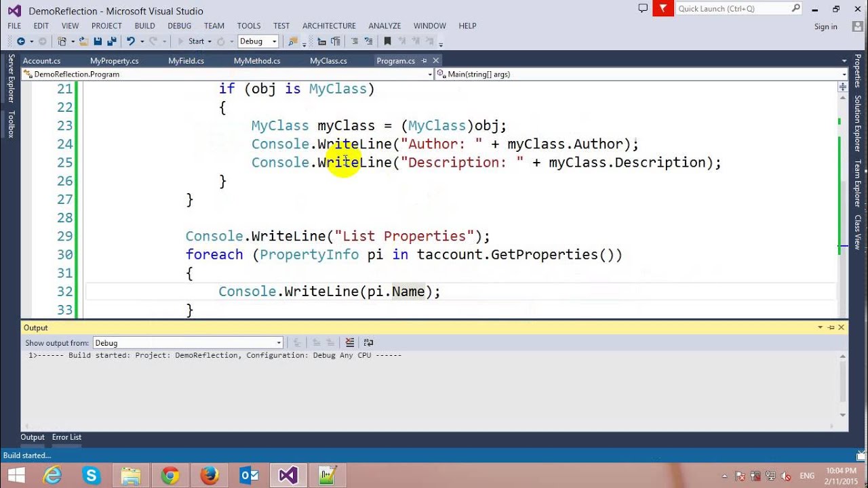Click the Navigate Forward arrow icon

pos(42,41)
